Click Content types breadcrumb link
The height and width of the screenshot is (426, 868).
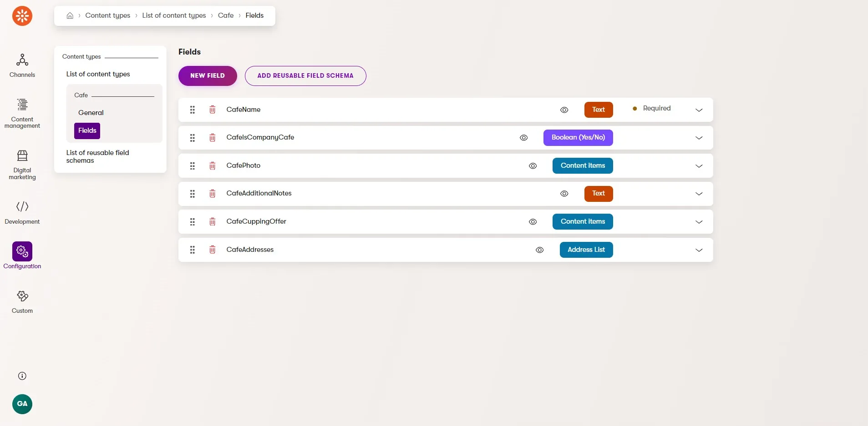point(108,15)
